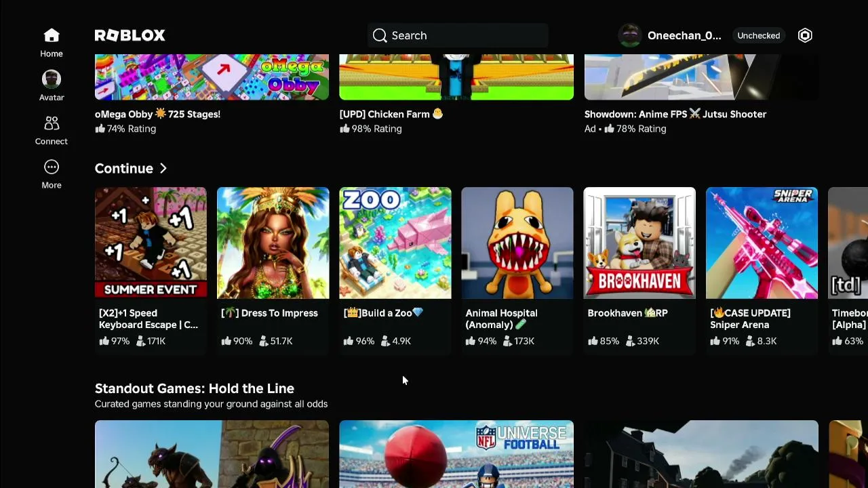Click the 98% Rating under Chicken Farm
Image resolution: width=868 pixels, height=488 pixels.
click(x=371, y=129)
